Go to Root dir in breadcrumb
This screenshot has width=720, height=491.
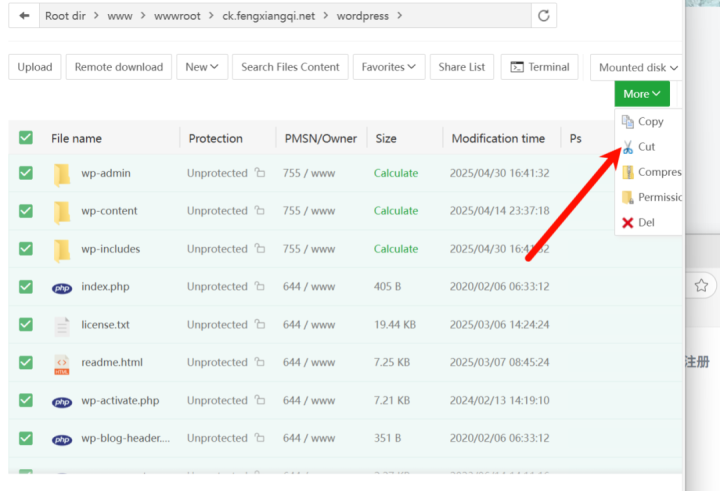(x=65, y=16)
